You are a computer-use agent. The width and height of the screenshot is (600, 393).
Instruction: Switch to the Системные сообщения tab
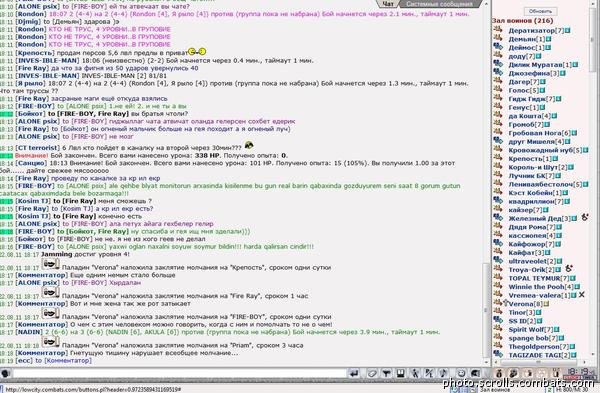point(439,4)
